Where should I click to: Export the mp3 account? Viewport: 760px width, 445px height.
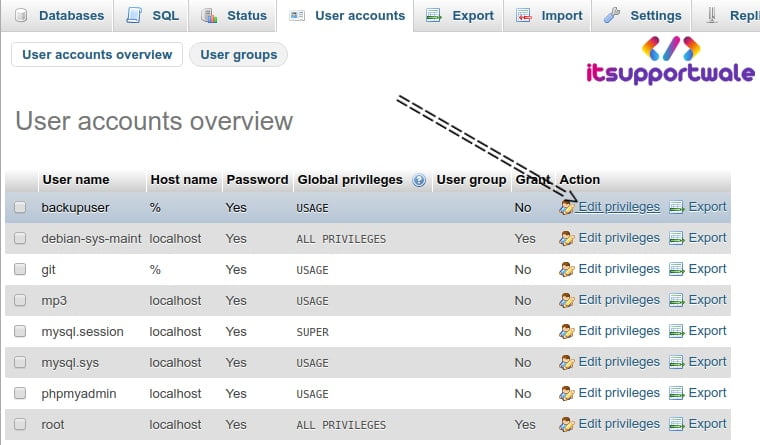[707, 300]
